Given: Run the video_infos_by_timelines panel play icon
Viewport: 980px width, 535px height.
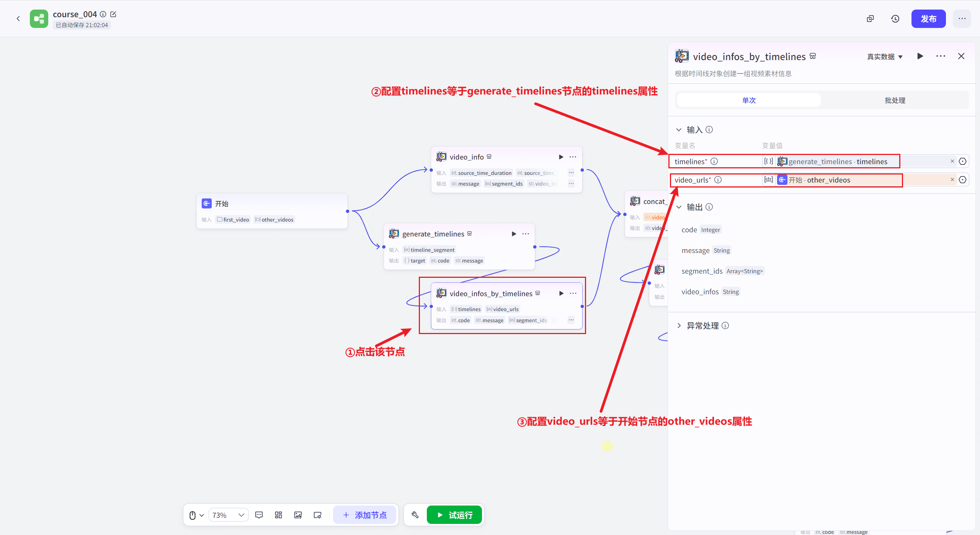Looking at the screenshot, I should (920, 56).
